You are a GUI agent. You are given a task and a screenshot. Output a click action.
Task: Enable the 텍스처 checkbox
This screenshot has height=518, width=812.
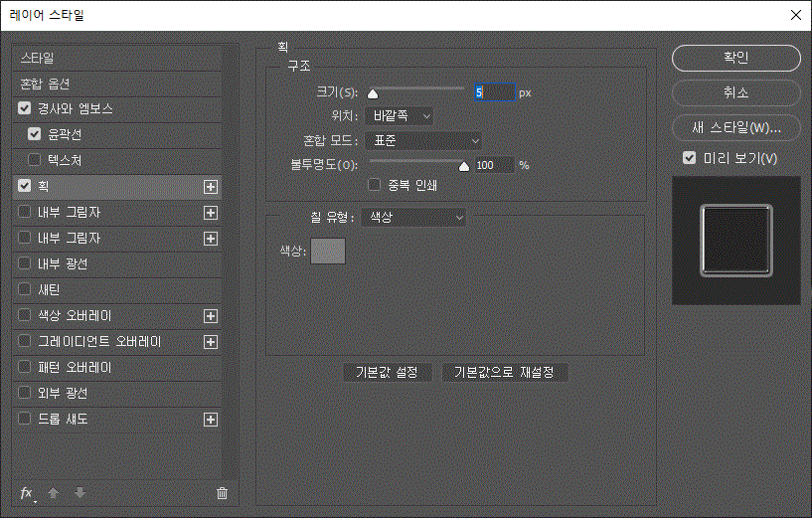click(34, 159)
